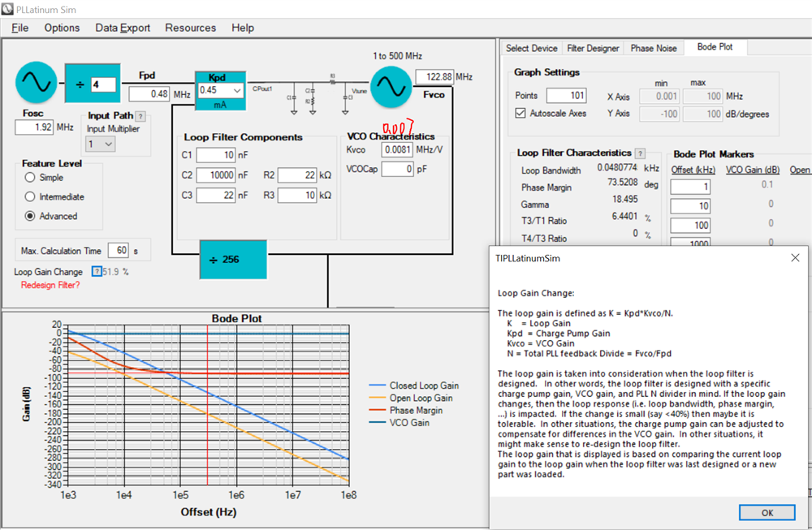Click the divide-by-256 feedback divider block
The image size is (812, 530).
pos(234,259)
